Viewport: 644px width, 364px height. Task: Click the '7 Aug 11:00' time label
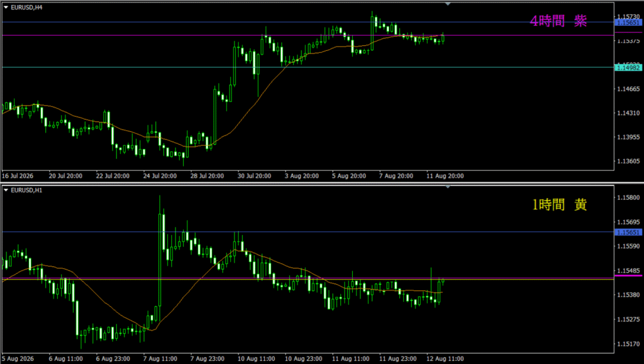point(160,359)
